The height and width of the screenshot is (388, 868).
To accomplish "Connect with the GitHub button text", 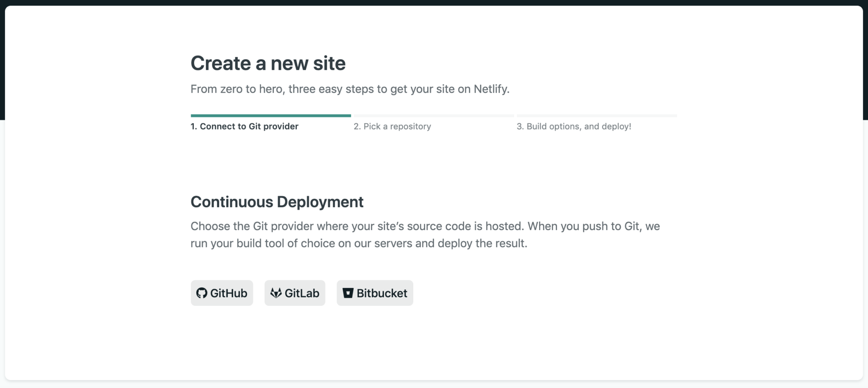I will (x=228, y=293).
